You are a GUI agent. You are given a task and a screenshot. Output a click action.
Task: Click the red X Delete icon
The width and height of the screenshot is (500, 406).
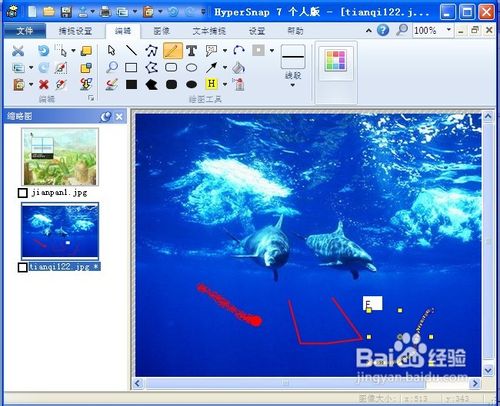[44, 84]
